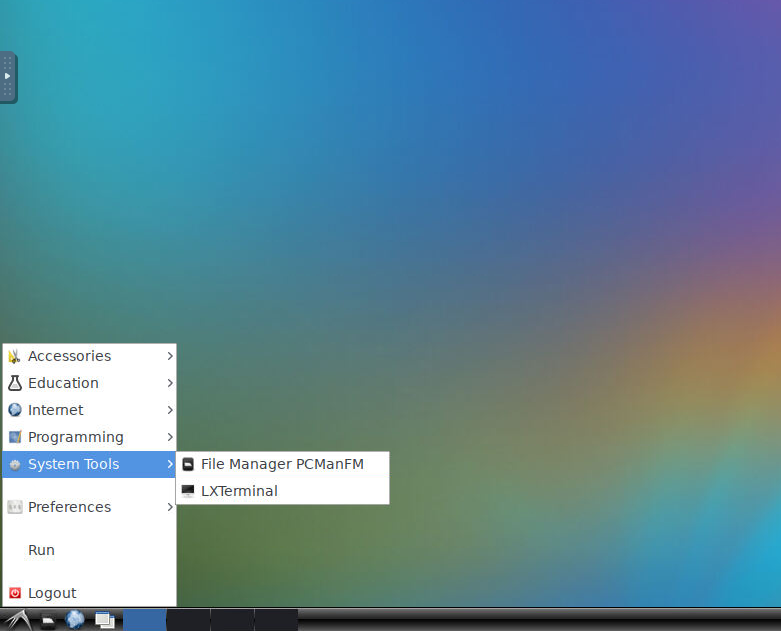Expand the Preferences submenu arrow
Screen dimensions: 781x631
pos(170,507)
